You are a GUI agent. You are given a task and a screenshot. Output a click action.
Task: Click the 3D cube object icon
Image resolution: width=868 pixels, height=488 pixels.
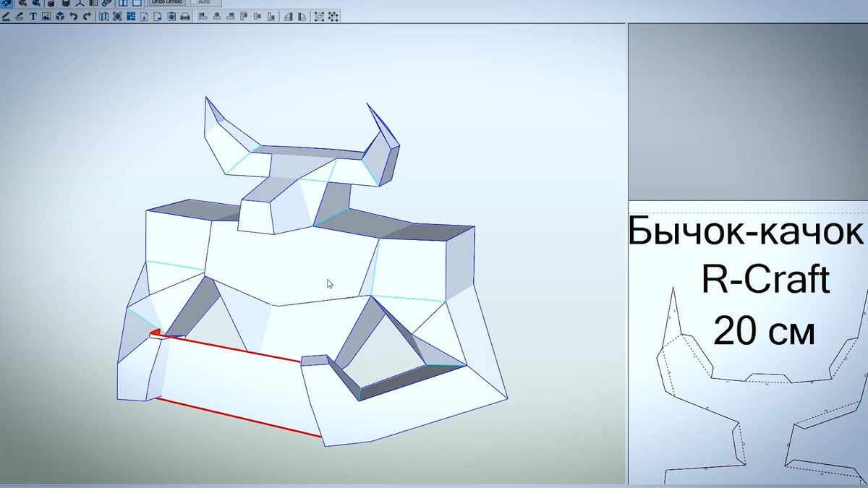pos(60,16)
